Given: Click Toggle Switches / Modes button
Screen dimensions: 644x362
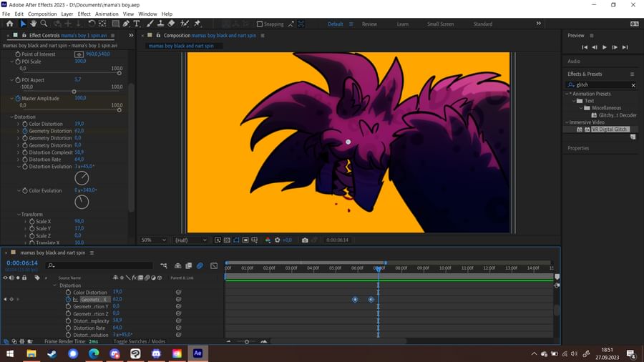Looking at the screenshot, I should click(x=140, y=341).
